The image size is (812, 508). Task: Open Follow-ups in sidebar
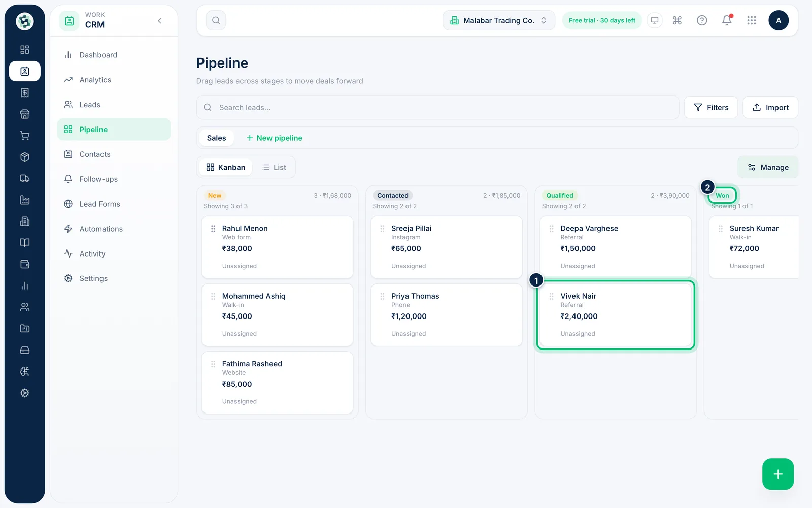click(114, 179)
